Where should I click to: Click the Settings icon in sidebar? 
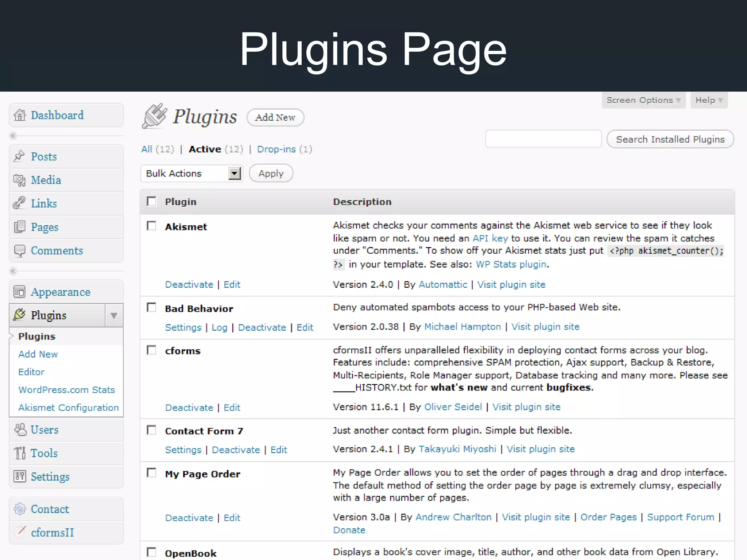(20, 477)
